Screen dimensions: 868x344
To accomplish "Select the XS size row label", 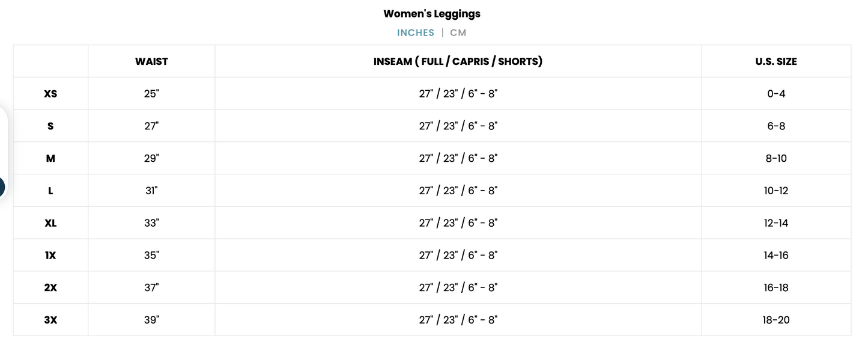I will (x=50, y=94).
